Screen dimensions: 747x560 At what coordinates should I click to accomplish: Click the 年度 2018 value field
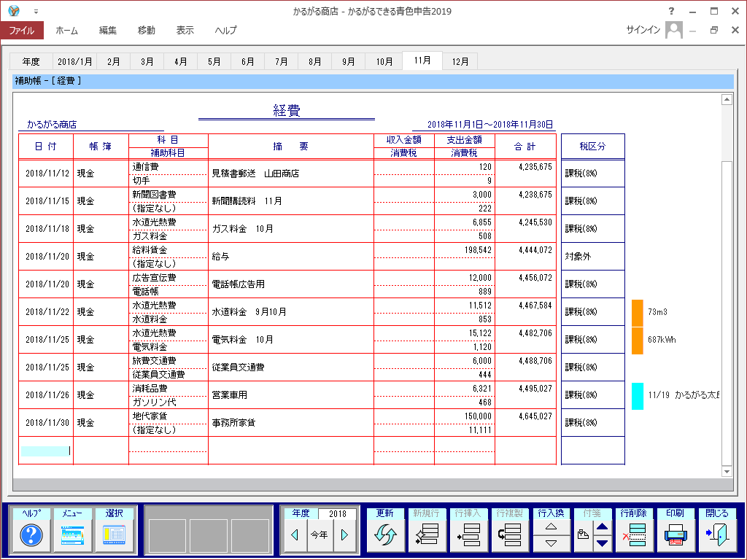point(337,513)
